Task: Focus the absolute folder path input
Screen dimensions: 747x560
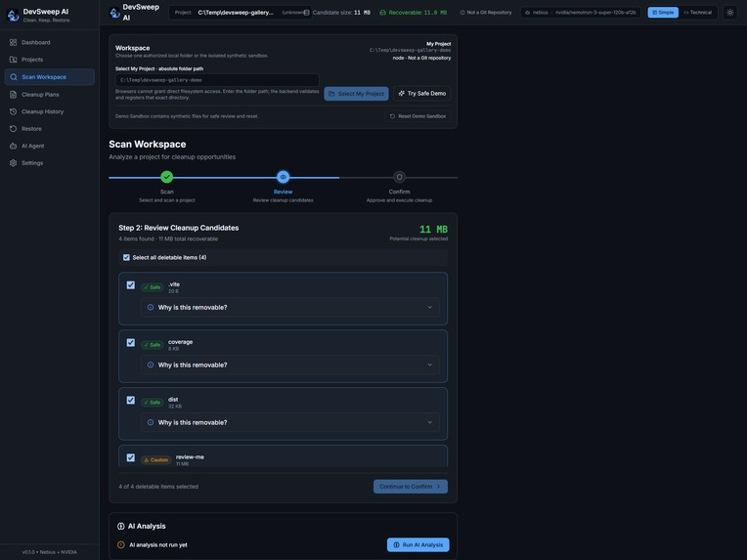Action: point(217,80)
